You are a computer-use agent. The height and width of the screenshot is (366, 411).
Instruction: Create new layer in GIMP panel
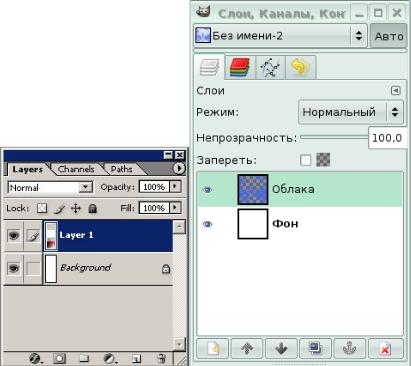[212, 349]
